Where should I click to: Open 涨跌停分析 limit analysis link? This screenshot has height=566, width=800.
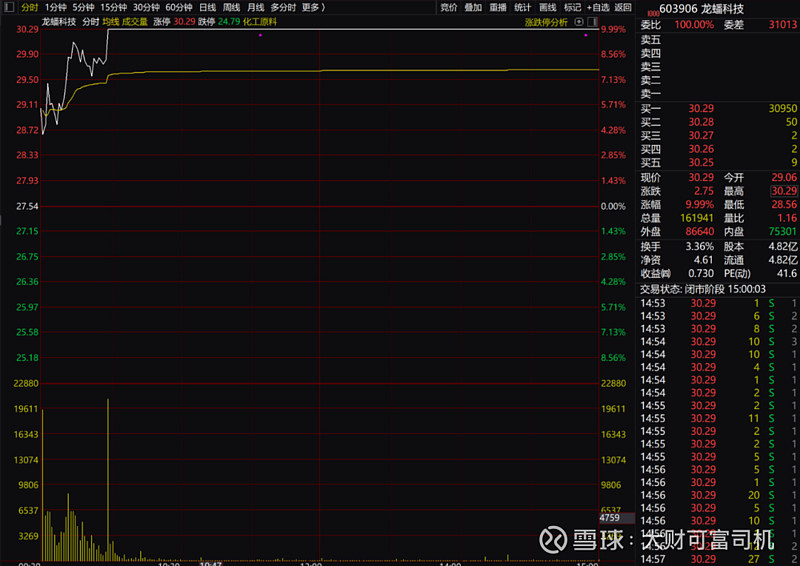pos(546,22)
